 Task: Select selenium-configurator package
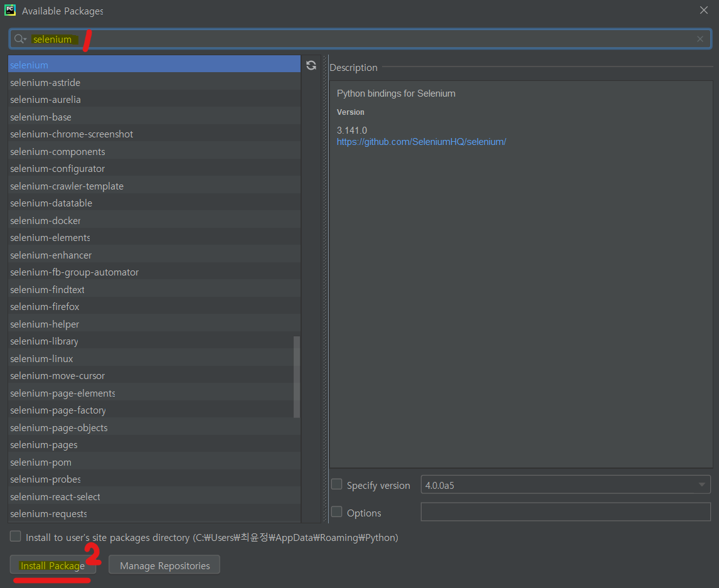(x=154, y=169)
